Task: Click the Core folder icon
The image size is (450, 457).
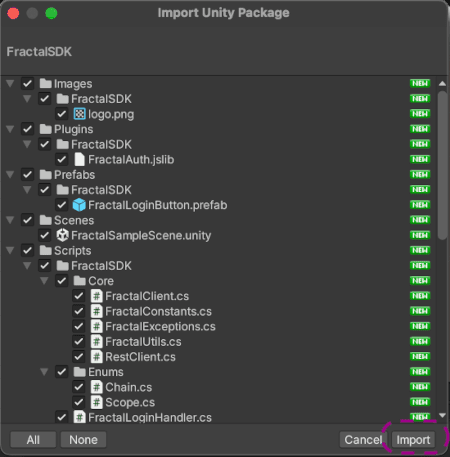Action: 80,281
